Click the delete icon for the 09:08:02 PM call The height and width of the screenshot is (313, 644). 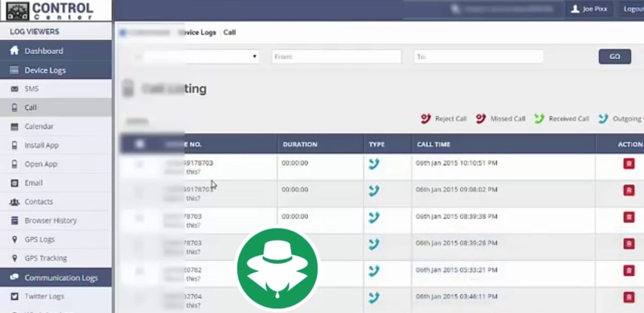[628, 190]
